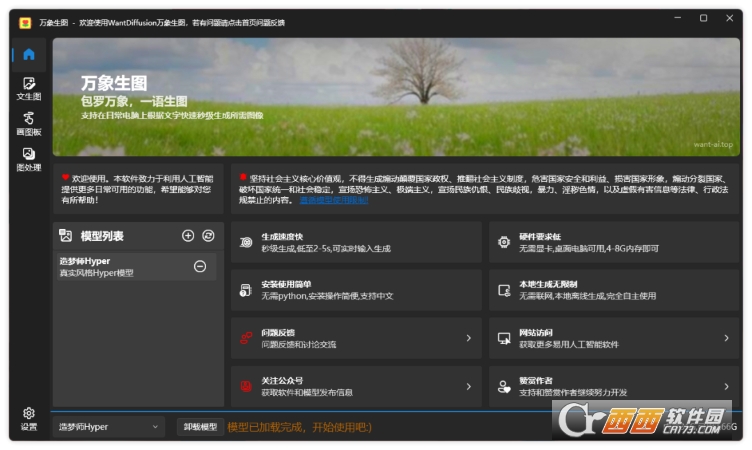The height and width of the screenshot is (450, 752).
Task: Open 设置 settings in the sidebar
Action: pyautogui.click(x=28, y=418)
